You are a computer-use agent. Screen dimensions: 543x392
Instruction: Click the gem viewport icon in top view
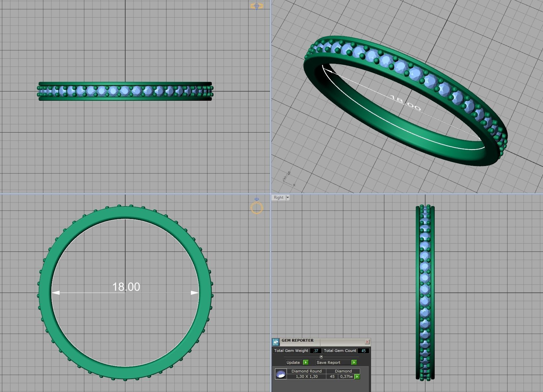256,6
